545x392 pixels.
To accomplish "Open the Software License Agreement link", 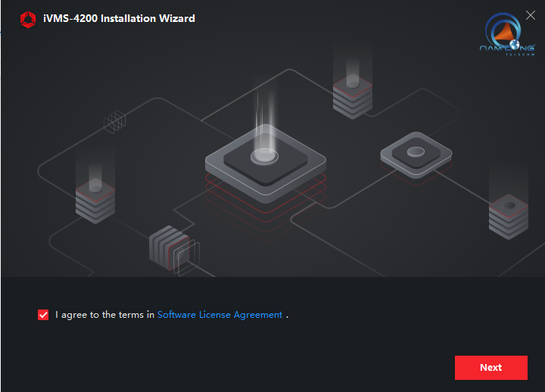I will (220, 315).
